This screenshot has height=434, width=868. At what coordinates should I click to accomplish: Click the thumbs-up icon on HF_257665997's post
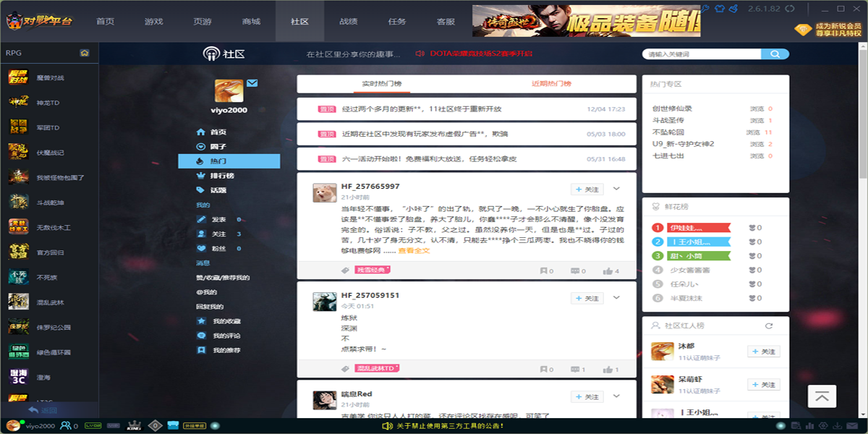(x=607, y=271)
